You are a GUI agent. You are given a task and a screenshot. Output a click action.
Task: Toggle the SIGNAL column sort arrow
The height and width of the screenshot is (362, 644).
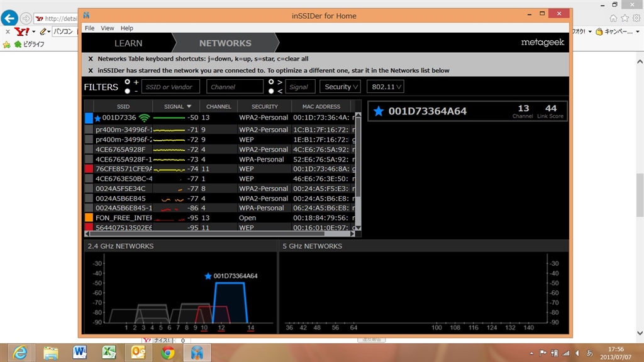coord(189,106)
